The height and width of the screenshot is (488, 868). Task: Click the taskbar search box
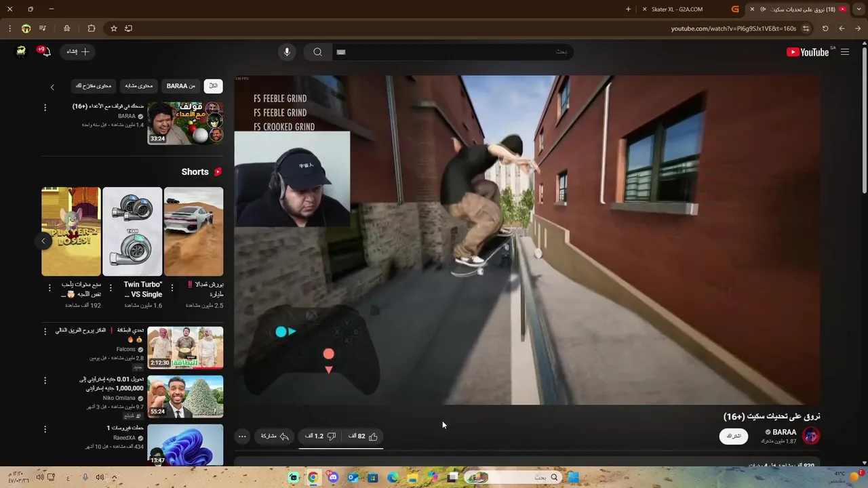[x=513, y=477]
